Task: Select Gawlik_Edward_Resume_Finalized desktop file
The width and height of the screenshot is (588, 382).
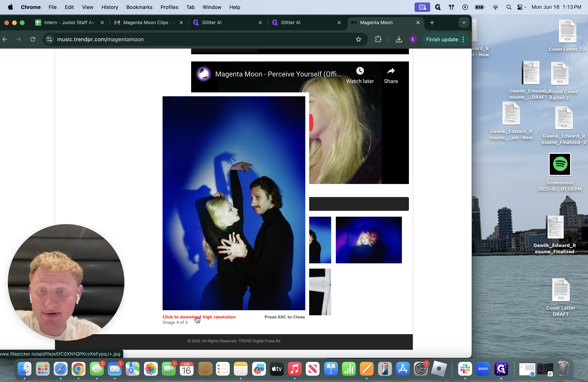Action: (555, 235)
